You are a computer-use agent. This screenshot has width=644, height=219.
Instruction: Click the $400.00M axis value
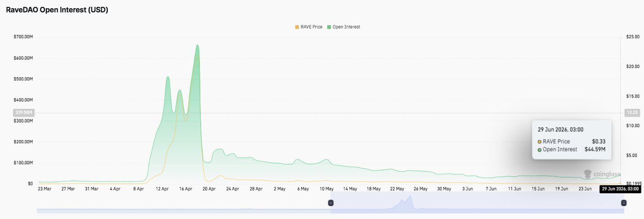(x=23, y=100)
